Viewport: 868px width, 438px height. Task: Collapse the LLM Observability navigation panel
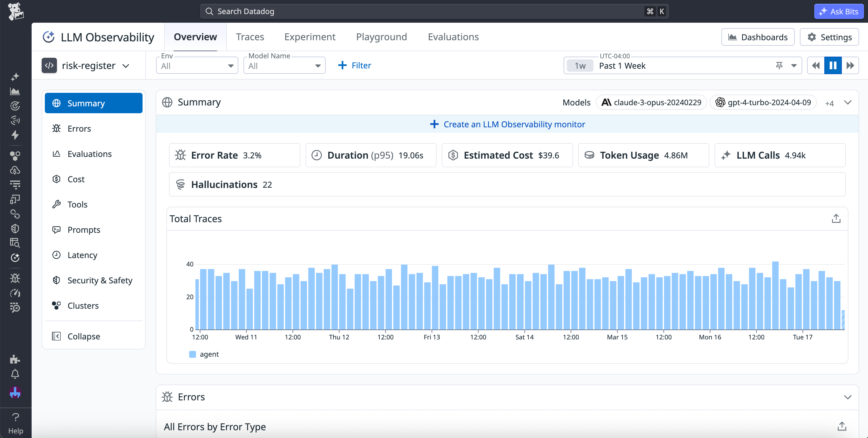[83, 336]
